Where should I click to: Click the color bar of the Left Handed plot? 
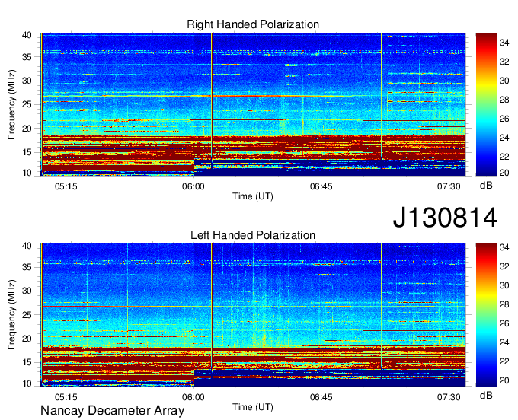[486, 315]
